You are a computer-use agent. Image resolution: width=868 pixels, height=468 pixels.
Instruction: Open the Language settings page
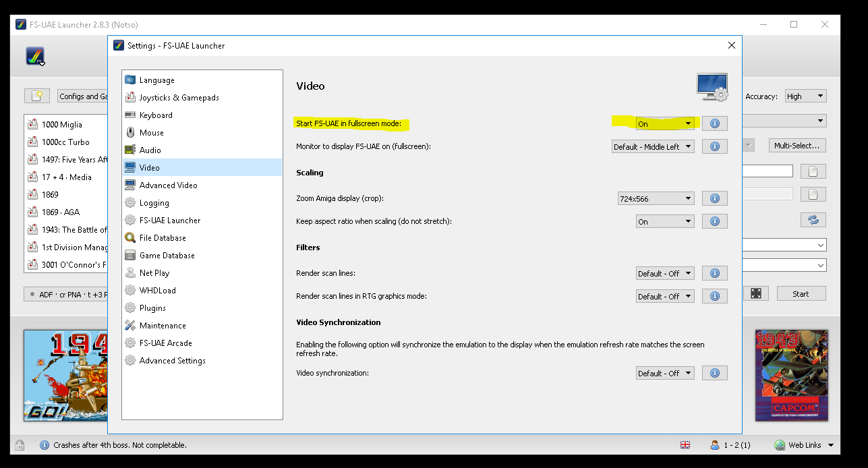(202, 80)
